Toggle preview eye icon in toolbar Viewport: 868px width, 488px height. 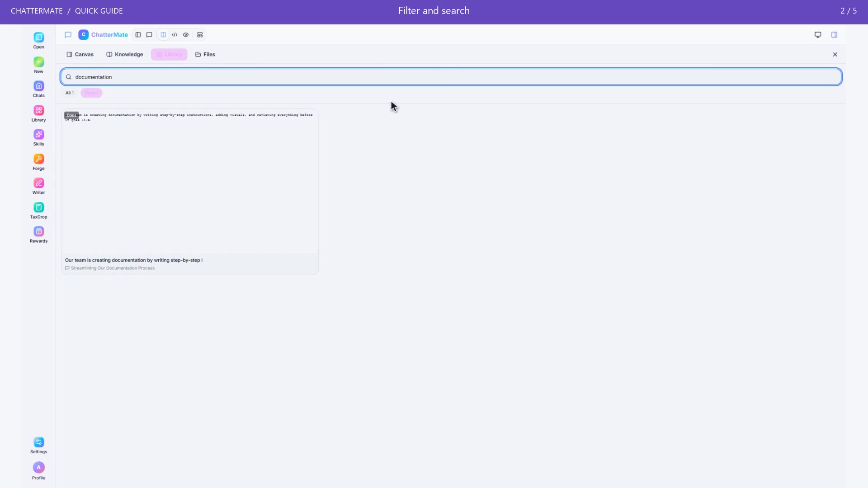pos(186,35)
